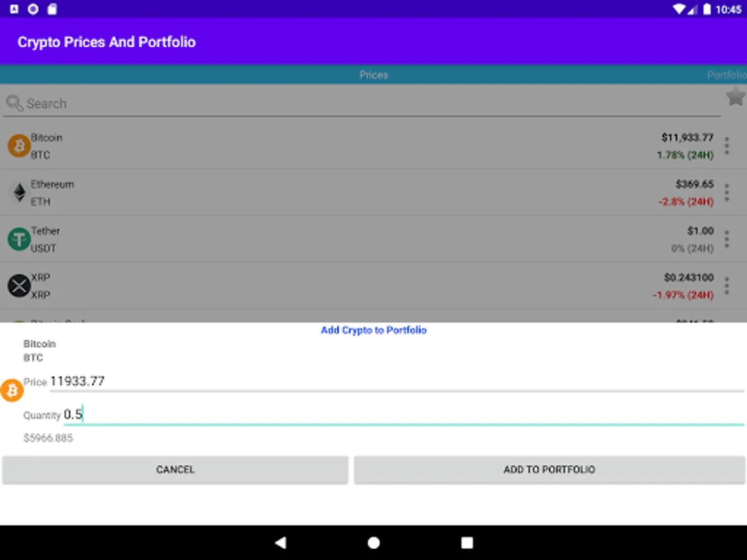Click the XRP black logo
Image resolution: width=747 pixels, height=560 pixels.
(x=19, y=286)
